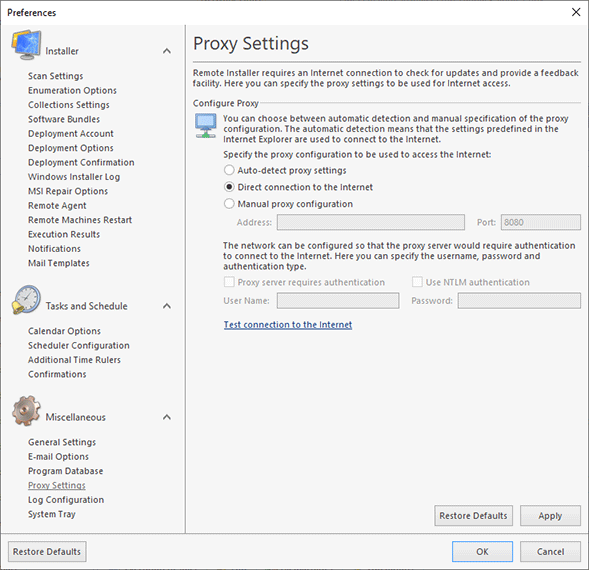Go to Scheduler Configuration
The width and height of the screenshot is (589, 570).
[x=79, y=345]
